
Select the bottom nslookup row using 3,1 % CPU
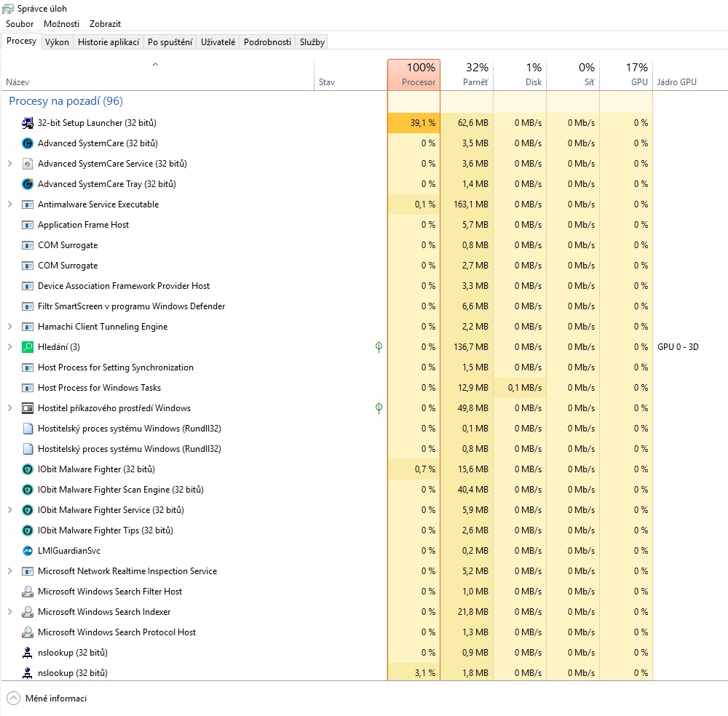point(364,673)
